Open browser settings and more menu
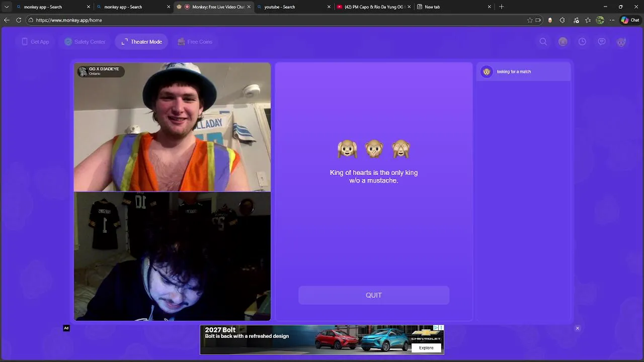Screen dimensions: 644x362 pos(612,20)
